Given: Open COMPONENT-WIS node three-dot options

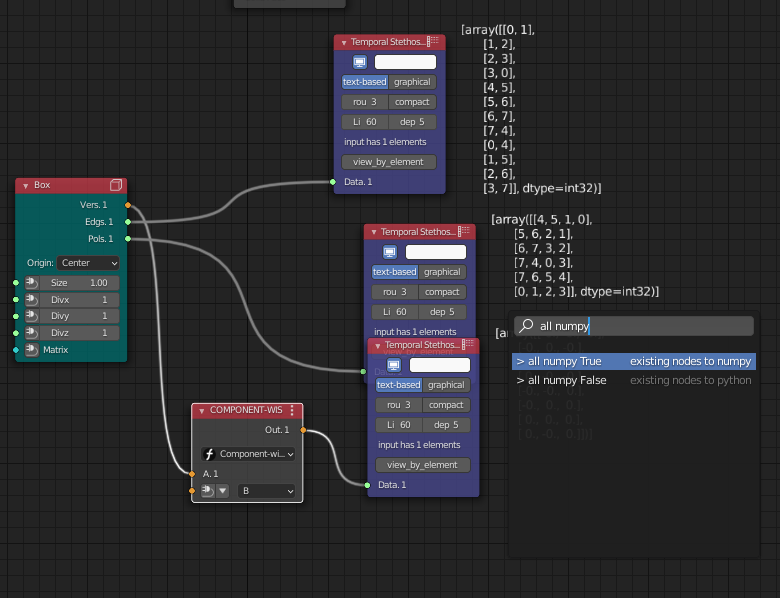Looking at the screenshot, I should [292, 410].
